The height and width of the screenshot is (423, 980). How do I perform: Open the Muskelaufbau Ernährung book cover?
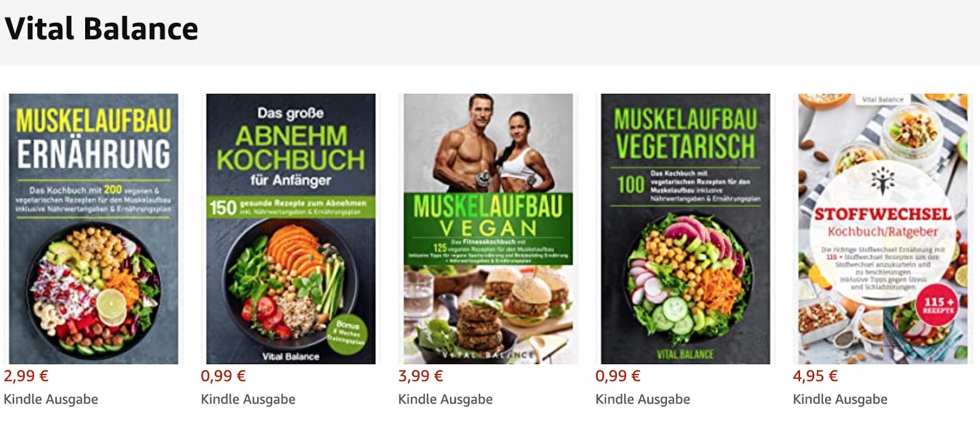94,229
